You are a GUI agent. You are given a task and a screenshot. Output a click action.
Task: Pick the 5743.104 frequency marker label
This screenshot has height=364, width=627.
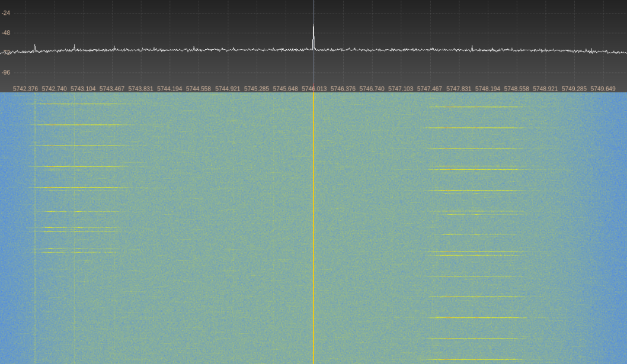(x=83, y=89)
